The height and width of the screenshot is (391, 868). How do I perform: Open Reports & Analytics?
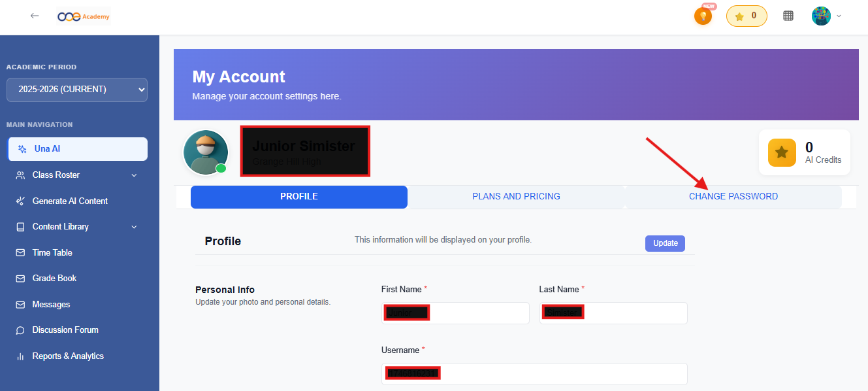[68, 356]
